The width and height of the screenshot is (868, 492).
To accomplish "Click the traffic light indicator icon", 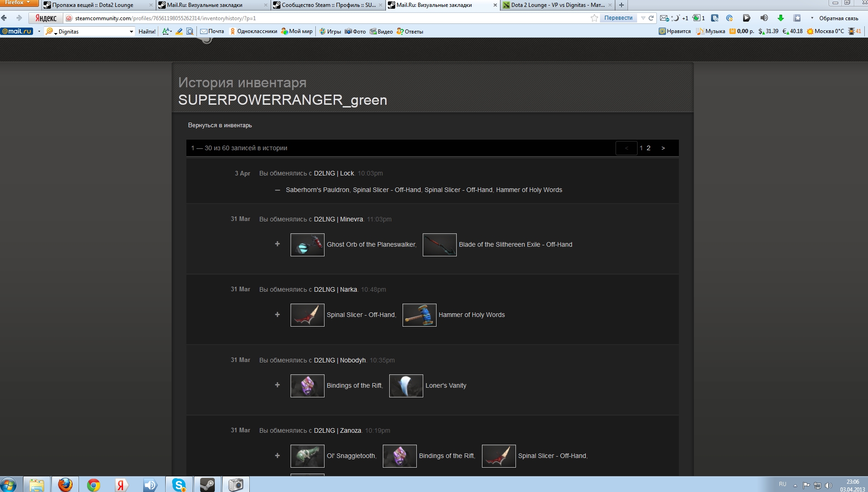I will coord(851,31).
